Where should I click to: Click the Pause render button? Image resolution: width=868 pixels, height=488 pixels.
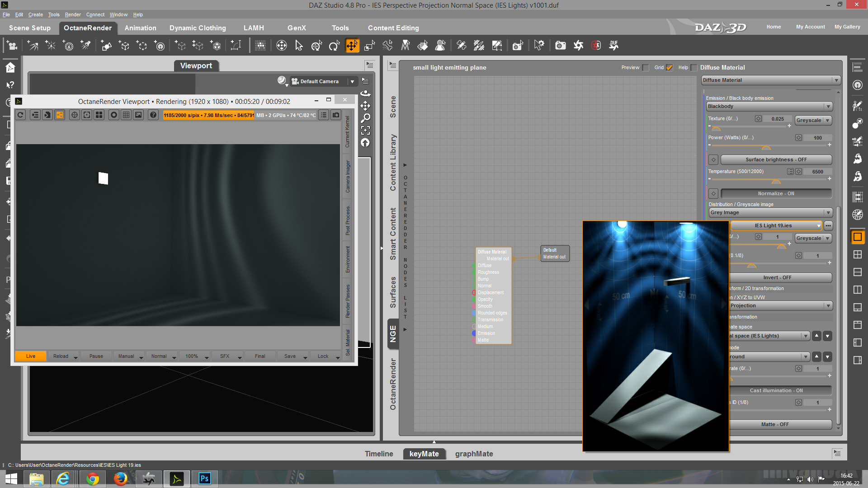pyautogui.click(x=96, y=356)
